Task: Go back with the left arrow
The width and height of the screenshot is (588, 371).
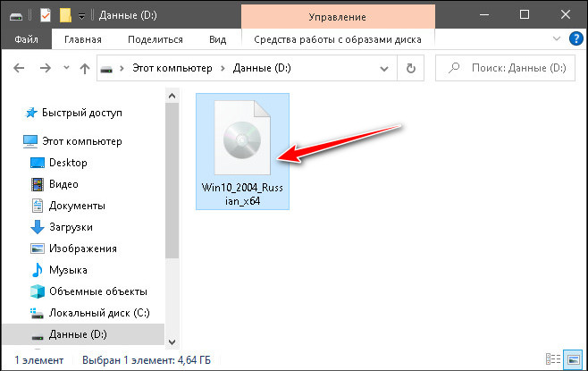Action: tap(19, 68)
